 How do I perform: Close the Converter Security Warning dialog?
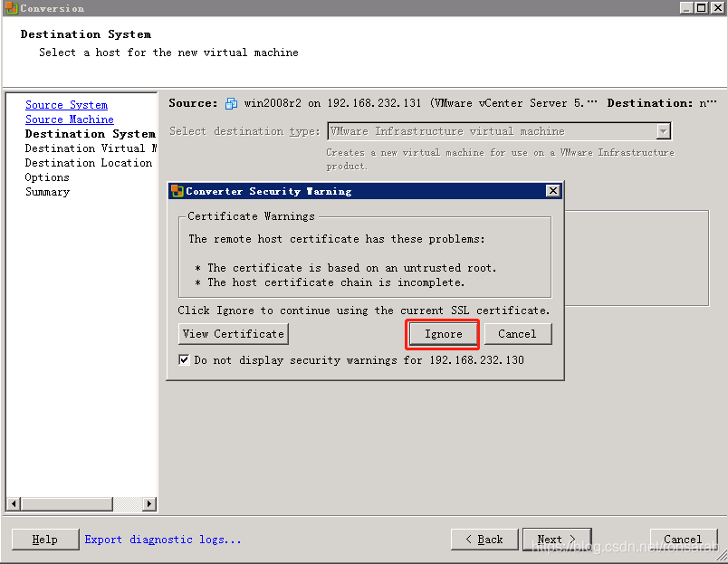pyautogui.click(x=553, y=191)
